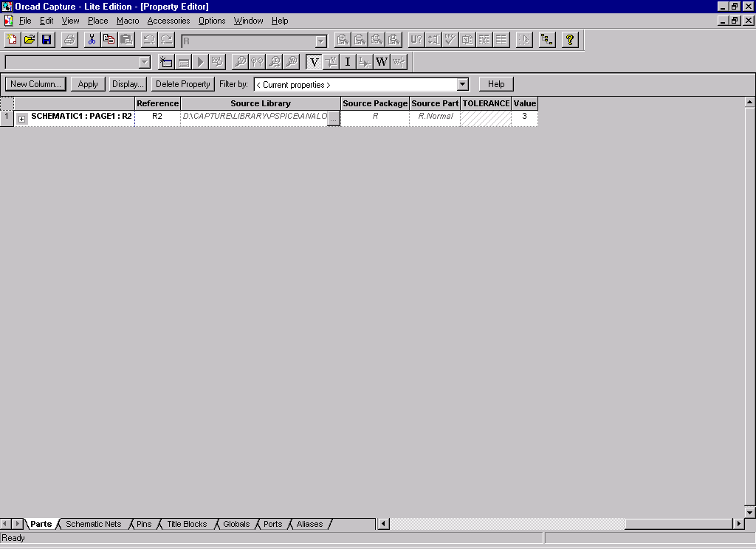Click the Zoom to Area icon
756x549 pixels.
[x=377, y=40]
